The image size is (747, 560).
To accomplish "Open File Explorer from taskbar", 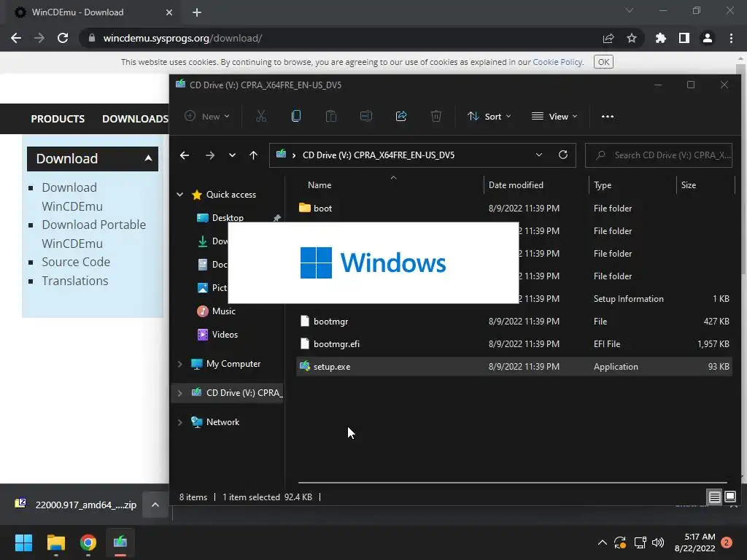I will [x=55, y=542].
